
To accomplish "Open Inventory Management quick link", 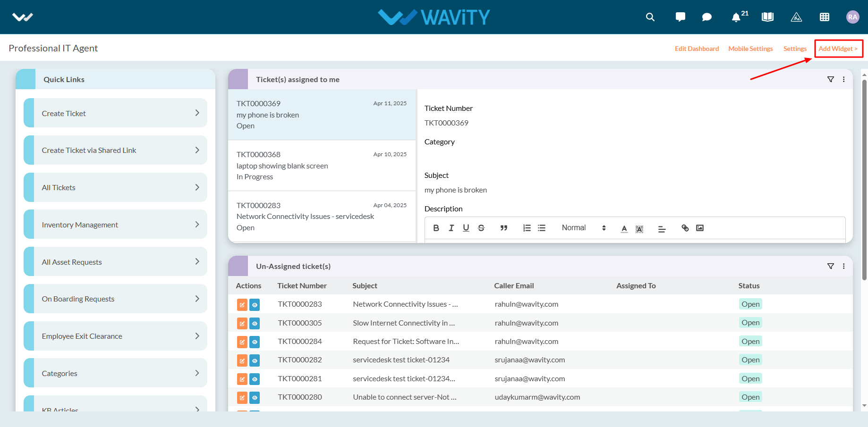I will (x=115, y=224).
